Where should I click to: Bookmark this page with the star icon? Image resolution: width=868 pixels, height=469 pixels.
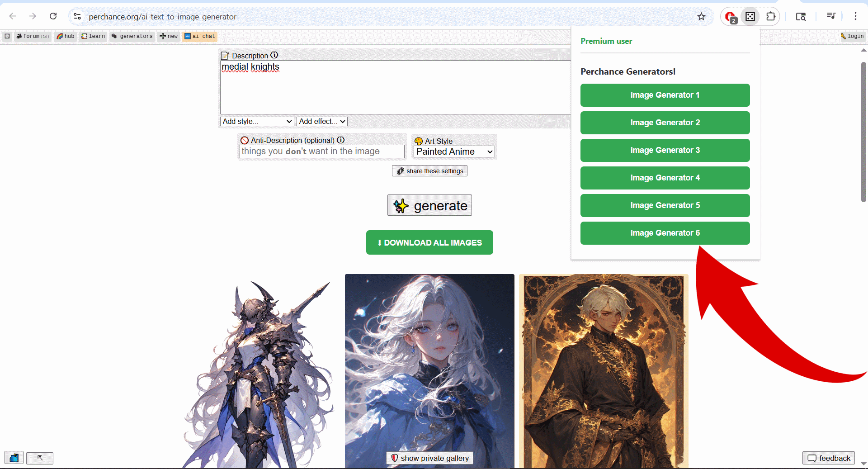pyautogui.click(x=701, y=17)
